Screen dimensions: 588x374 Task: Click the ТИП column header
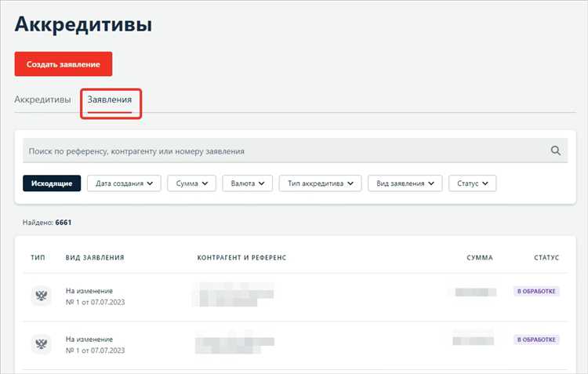click(x=38, y=258)
